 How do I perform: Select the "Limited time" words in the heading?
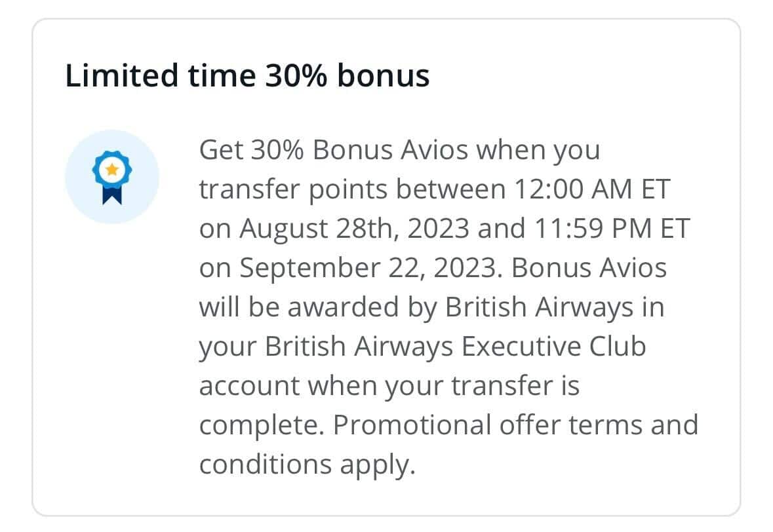coord(159,76)
